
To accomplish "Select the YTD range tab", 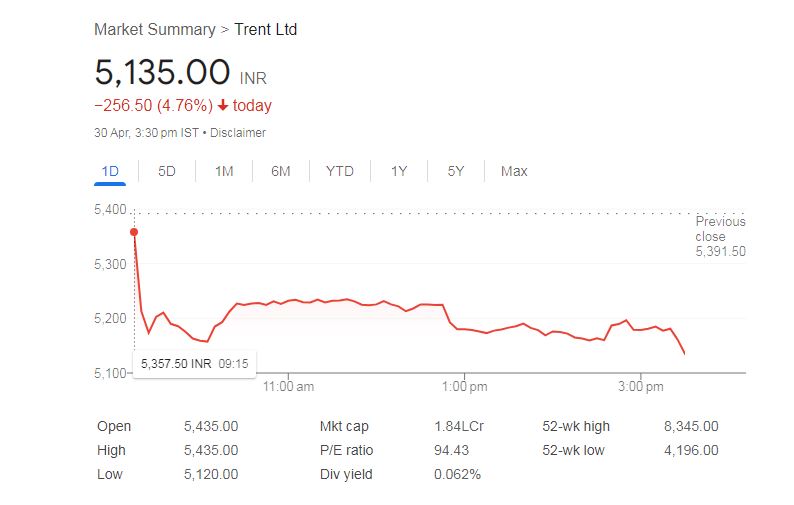I will click(x=340, y=171).
